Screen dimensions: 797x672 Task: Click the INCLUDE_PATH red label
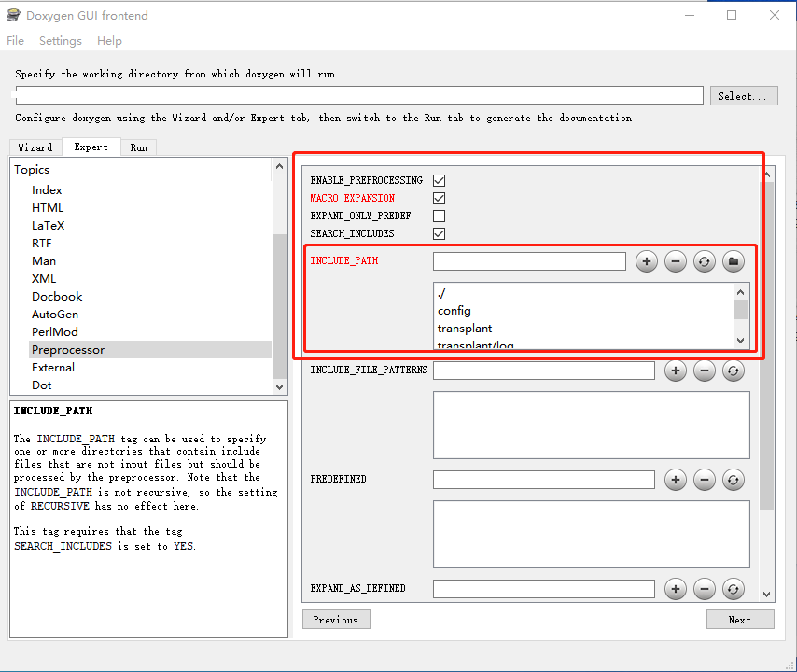click(x=344, y=260)
